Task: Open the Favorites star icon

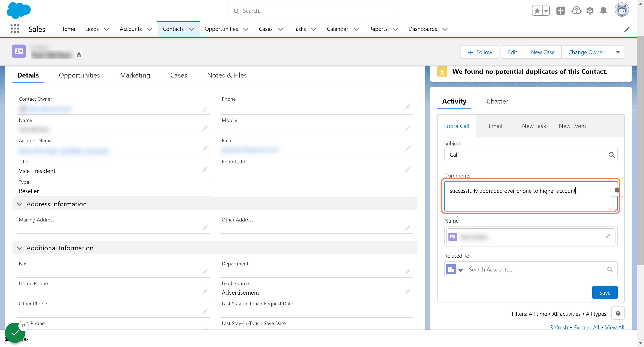Action: coord(537,11)
